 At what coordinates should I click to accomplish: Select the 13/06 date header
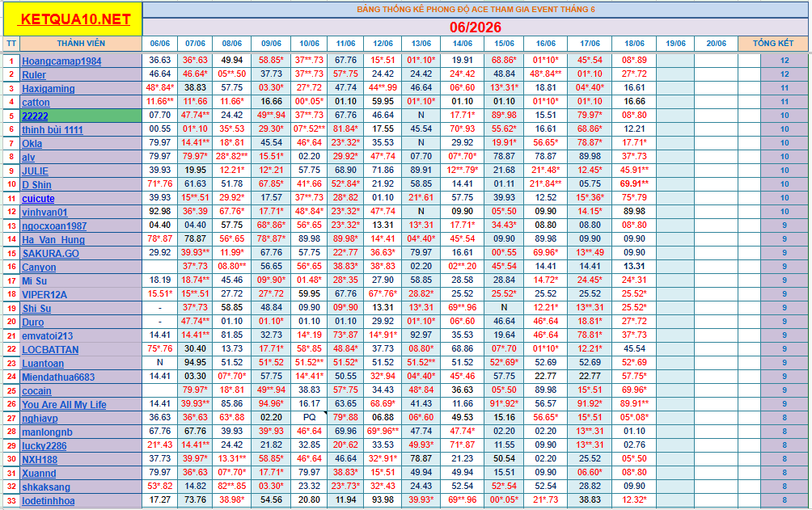421,44
